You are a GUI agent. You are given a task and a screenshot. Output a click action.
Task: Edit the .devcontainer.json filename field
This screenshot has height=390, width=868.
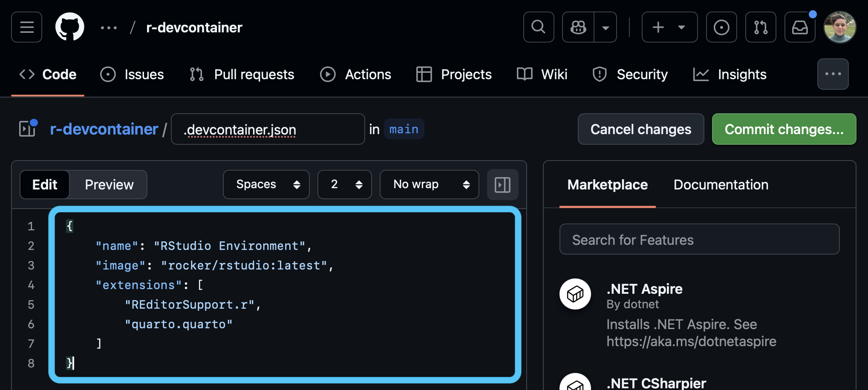pos(268,129)
